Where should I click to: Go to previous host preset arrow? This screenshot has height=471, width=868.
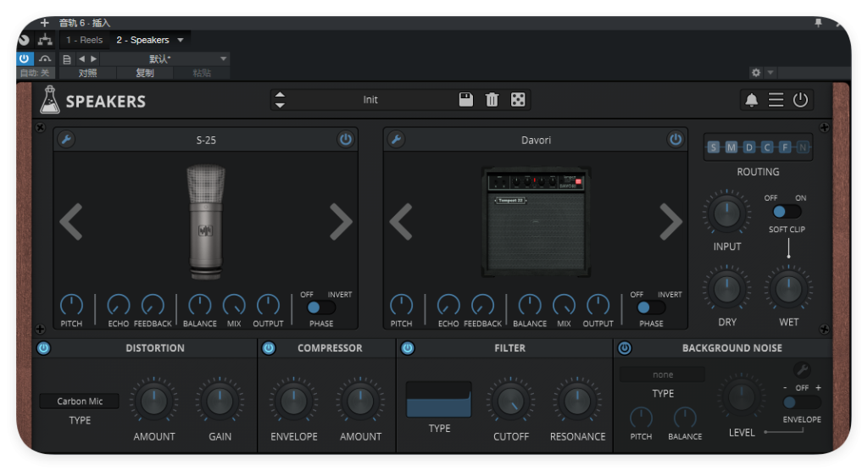(x=82, y=58)
